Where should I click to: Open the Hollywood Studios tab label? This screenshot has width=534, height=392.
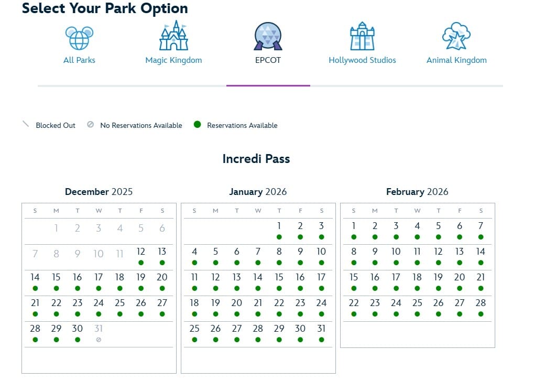tap(362, 60)
